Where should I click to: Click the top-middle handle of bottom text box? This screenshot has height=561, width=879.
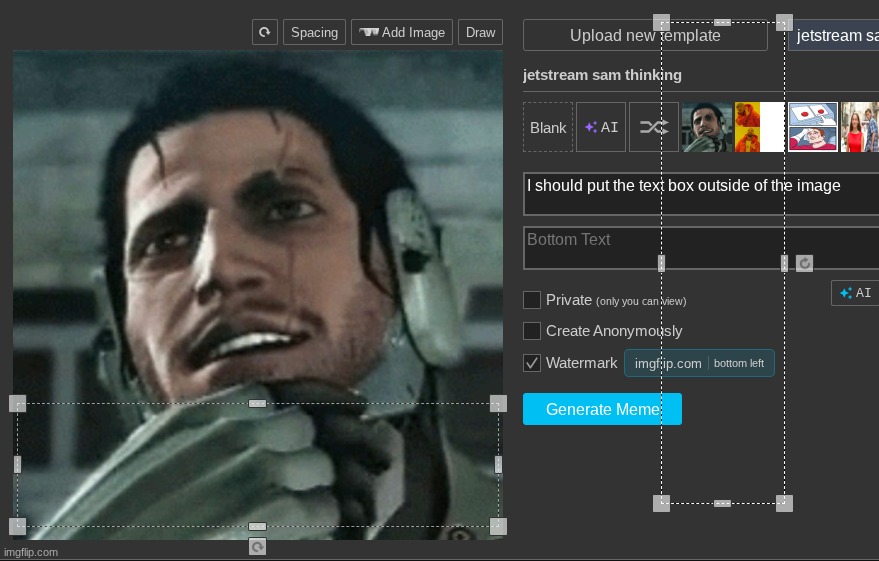tap(257, 404)
